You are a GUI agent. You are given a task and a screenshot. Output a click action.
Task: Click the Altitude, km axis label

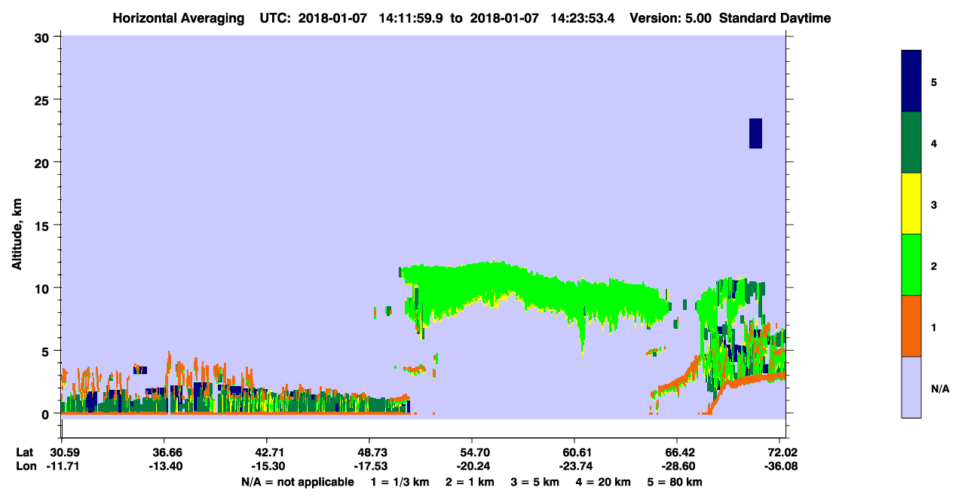coord(17,228)
